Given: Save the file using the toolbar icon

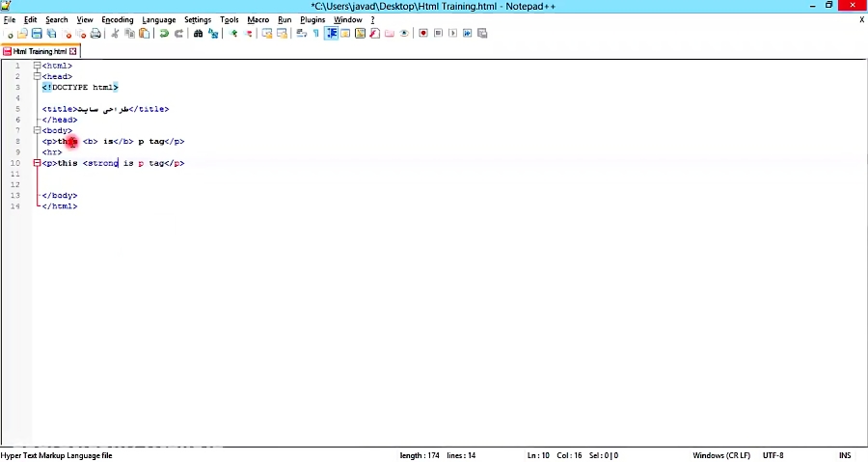Looking at the screenshot, I should pos(37,34).
